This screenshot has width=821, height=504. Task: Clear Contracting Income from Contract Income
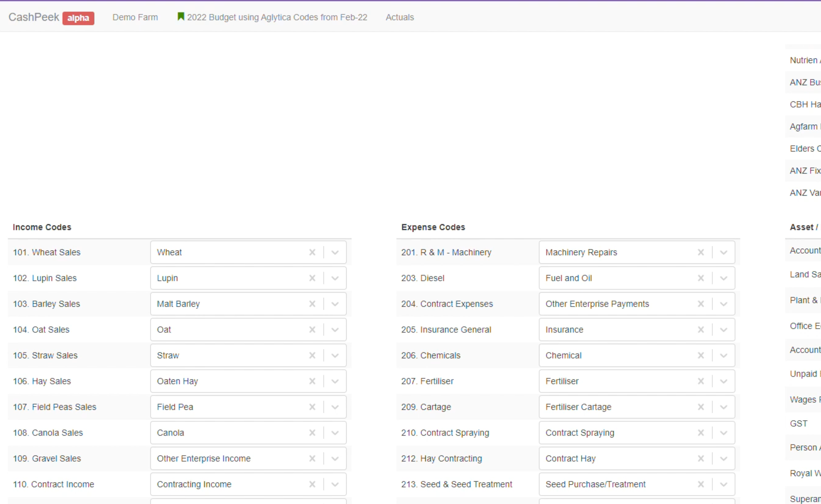coord(312,484)
